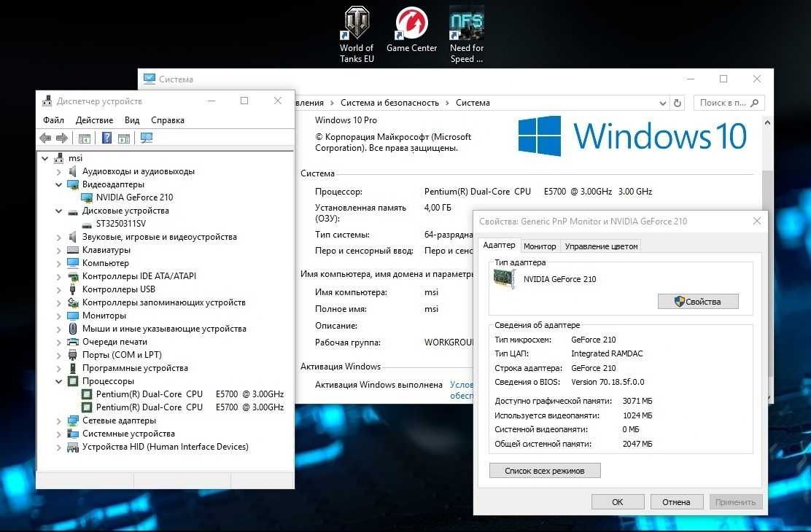Expand Звуковые, игровые и видеоустройства node
The width and height of the screenshot is (811, 532).
click(59, 238)
